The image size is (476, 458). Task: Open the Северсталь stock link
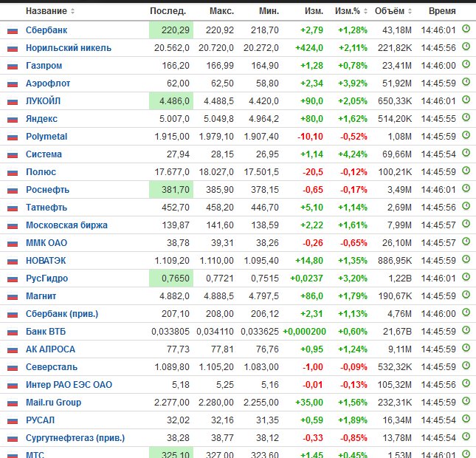coord(52,367)
